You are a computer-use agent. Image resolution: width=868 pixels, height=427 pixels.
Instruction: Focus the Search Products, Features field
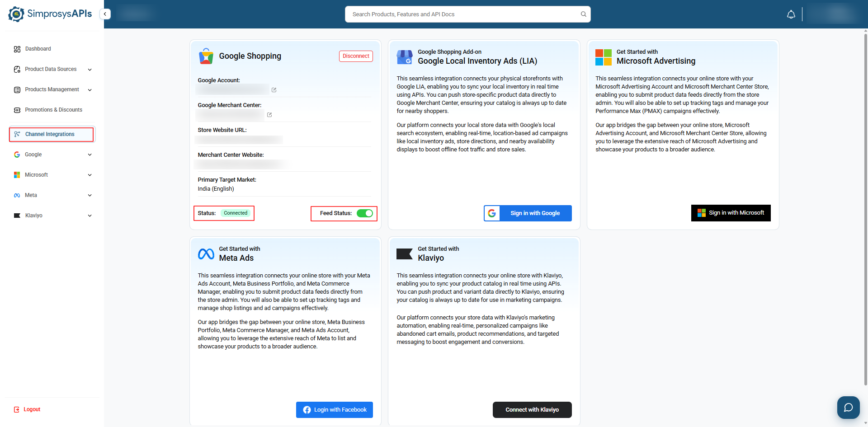pyautogui.click(x=467, y=14)
